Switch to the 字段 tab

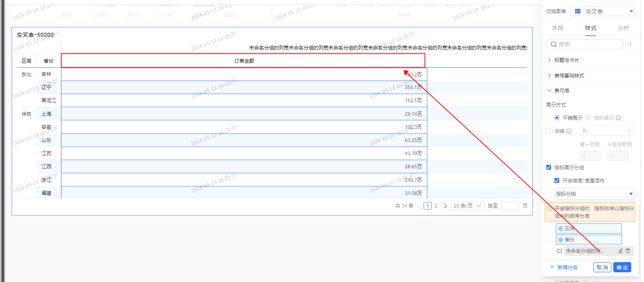coord(557,28)
